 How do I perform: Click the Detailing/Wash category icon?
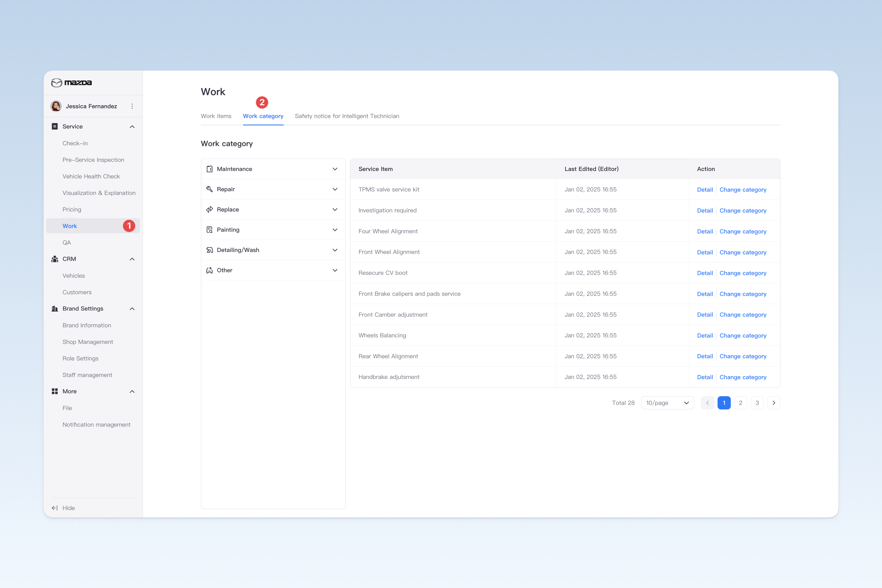tap(210, 250)
